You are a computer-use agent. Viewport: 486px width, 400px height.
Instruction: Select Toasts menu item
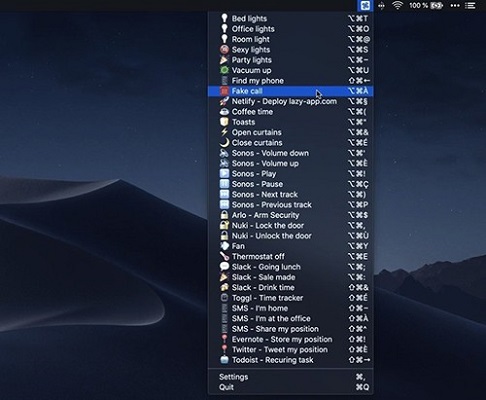point(290,122)
